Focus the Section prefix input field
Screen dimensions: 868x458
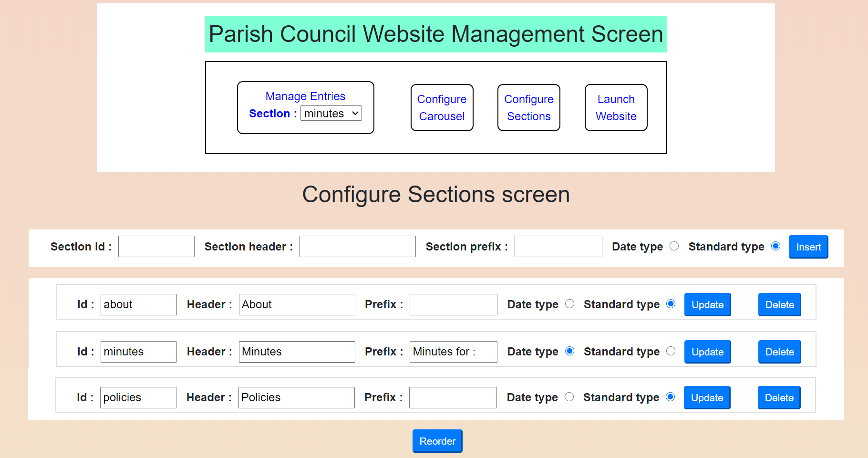point(558,247)
